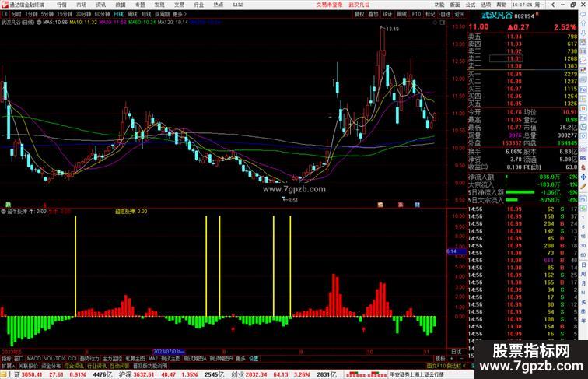Click the down arrow icon in right sidebar
588x379 pixels.
click(x=583, y=33)
